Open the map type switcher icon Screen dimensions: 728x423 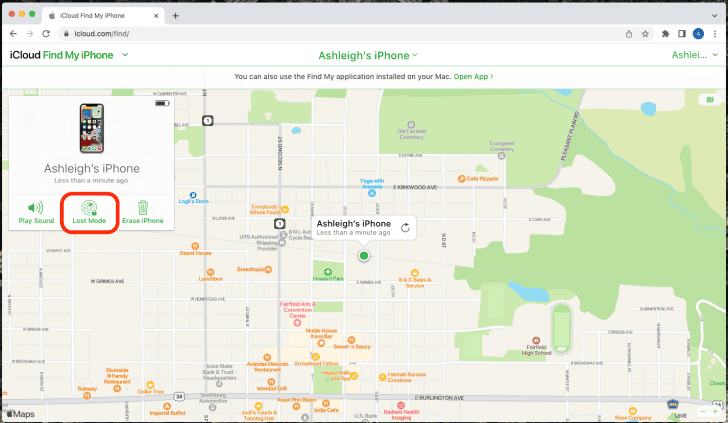pos(709,101)
